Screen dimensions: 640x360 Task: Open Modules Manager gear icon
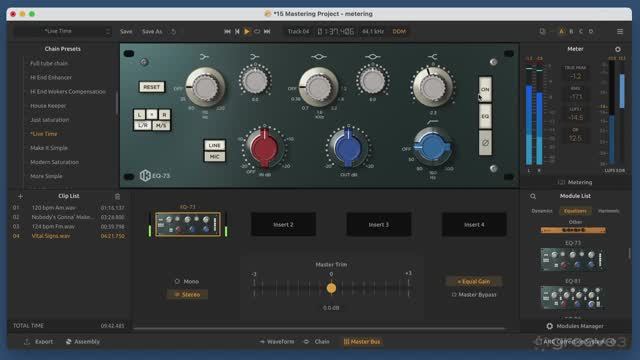(549, 326)
